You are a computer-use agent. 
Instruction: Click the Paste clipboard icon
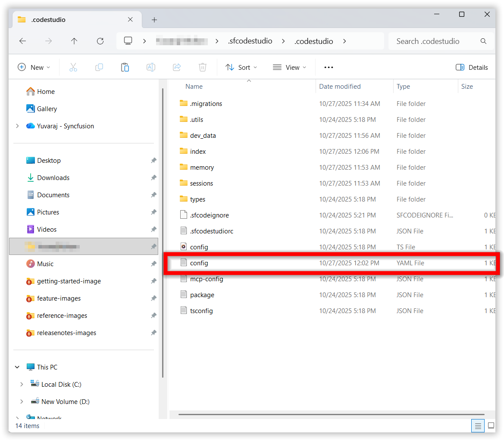coord(125,67)
